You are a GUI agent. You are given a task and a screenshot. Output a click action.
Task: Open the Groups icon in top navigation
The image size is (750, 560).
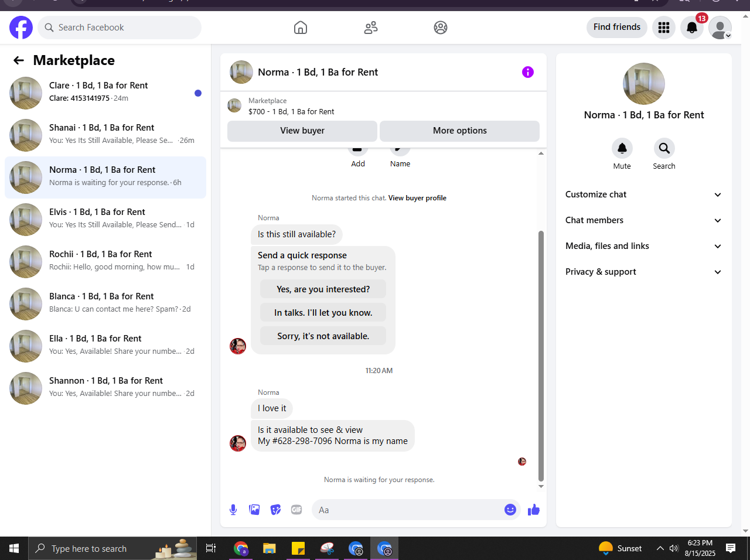[x=441, y=28]
